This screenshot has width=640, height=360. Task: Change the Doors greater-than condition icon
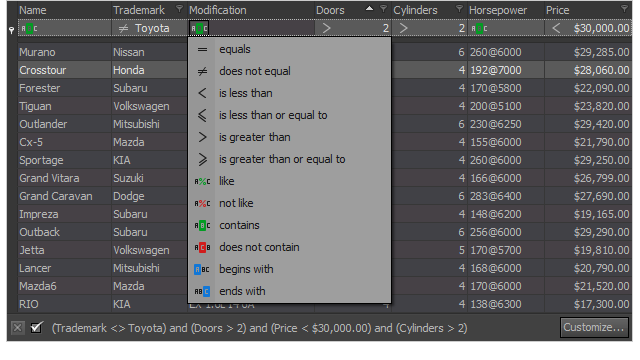[x=326, y=28]
